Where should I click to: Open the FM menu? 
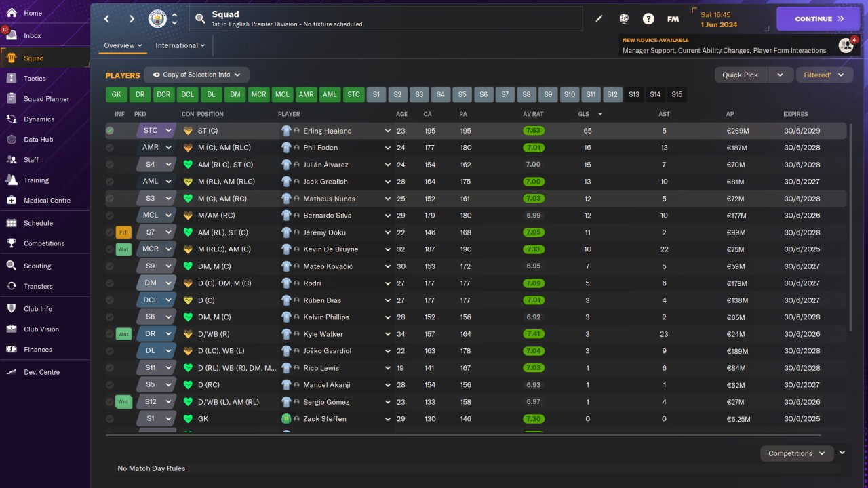[x=673, y=19]
